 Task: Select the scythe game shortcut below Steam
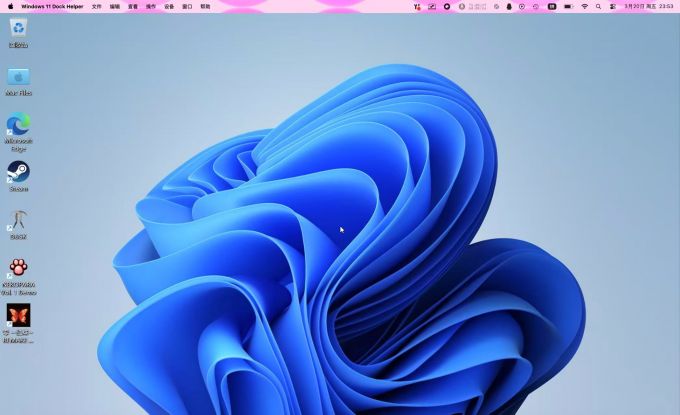coord(18,224)
